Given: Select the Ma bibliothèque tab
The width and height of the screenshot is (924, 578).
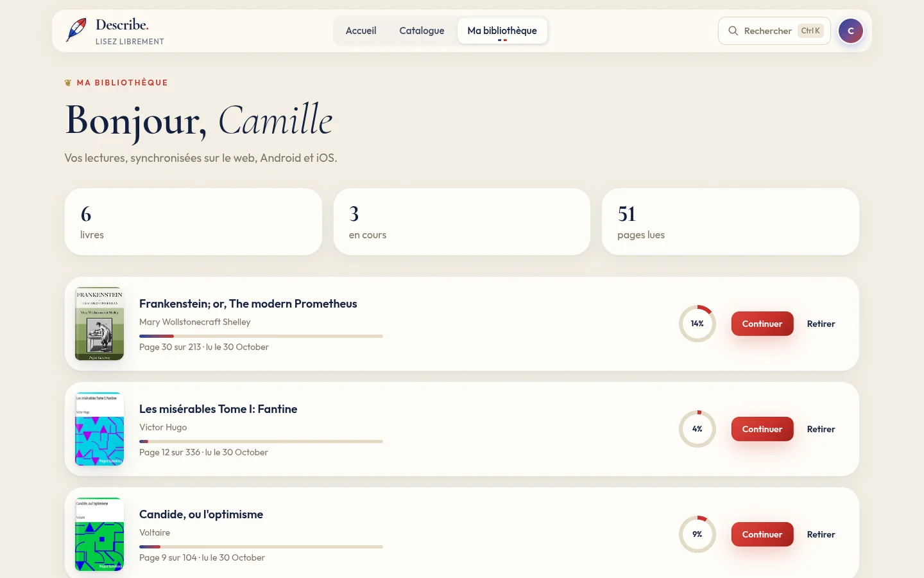Looking at the screenshot, I should tap(502, 31).
